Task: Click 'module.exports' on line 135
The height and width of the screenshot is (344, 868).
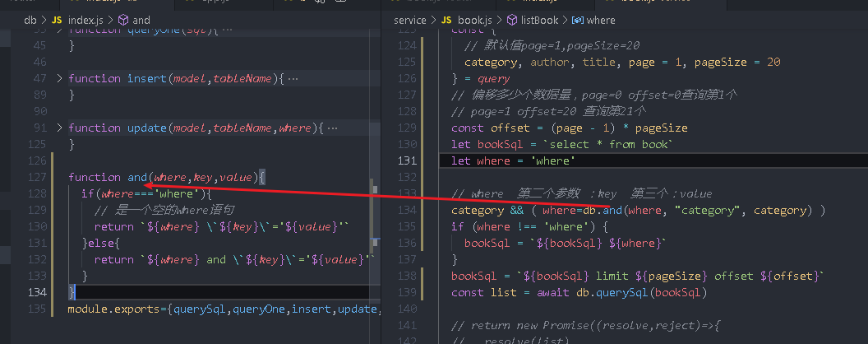Action: coord(114,309)
